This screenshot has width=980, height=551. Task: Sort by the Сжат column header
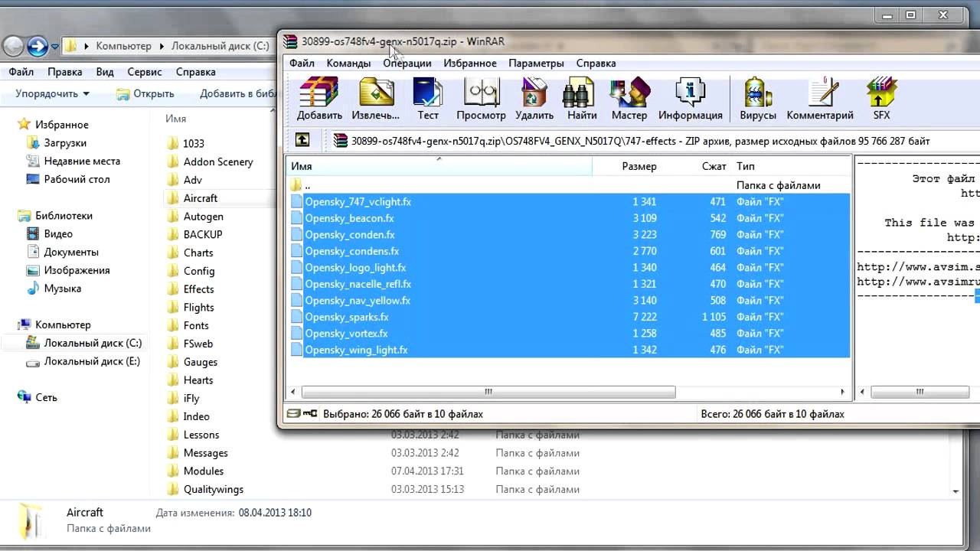[x=697, y=166]
